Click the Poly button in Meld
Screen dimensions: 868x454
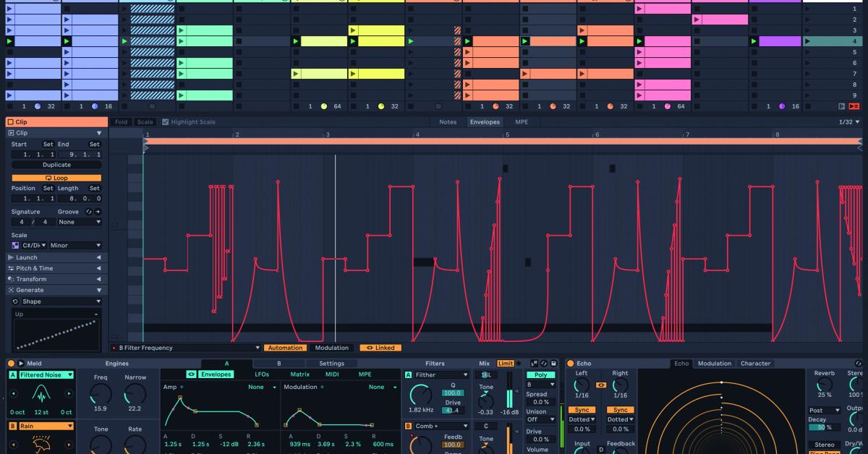540,375
